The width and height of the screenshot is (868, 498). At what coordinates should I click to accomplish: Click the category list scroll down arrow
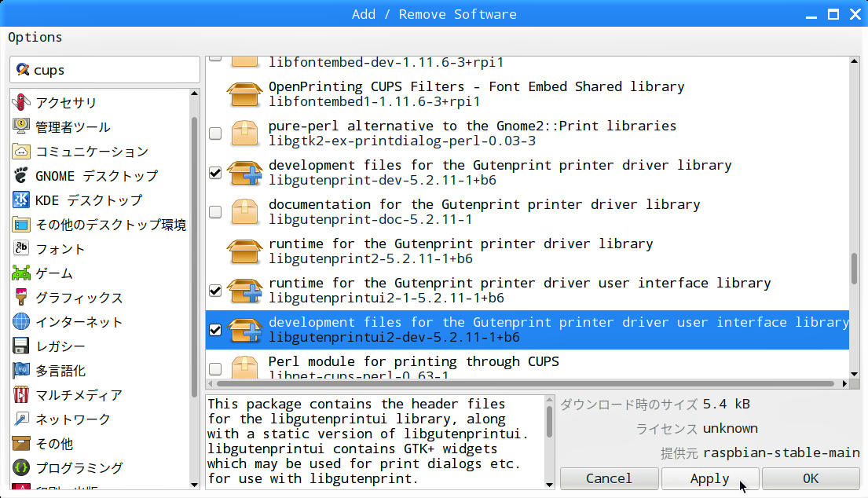tap(194, 485)
